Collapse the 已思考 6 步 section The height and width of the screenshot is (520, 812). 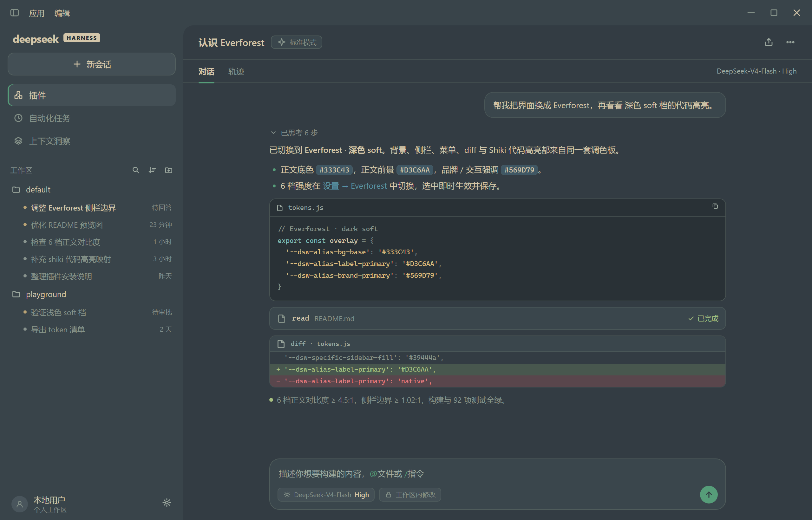click(294, 133)
